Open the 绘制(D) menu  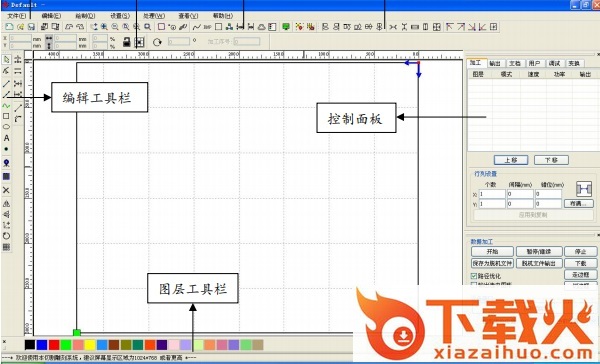85,16
